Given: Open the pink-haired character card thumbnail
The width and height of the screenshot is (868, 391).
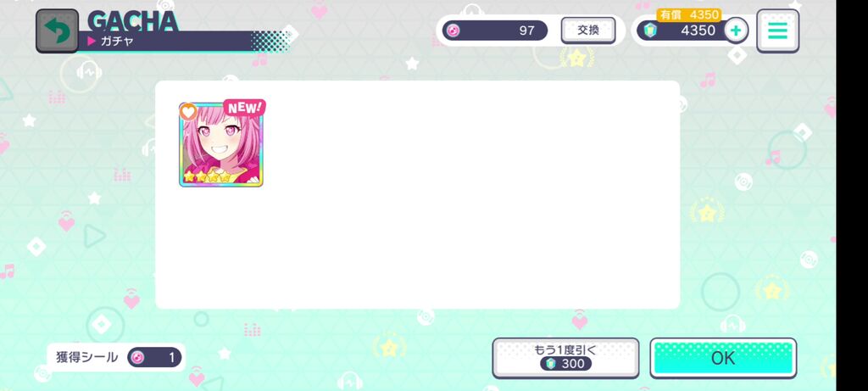Looking at the screenshot, I should click(x=221, y=144).
